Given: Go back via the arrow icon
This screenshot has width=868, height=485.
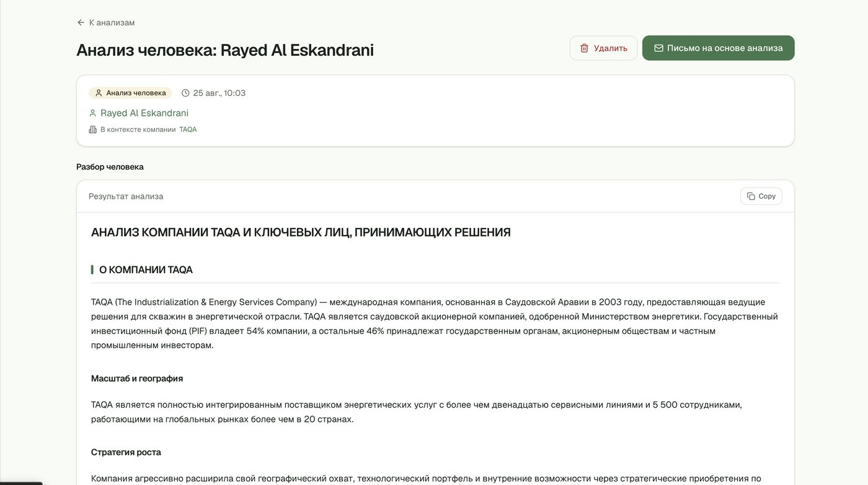Looking at the screenshot, I should 81,23.
